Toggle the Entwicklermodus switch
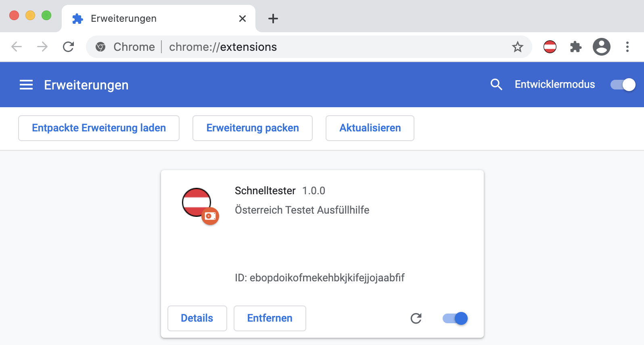The height and width of the screenshot is (345, 644). coord(623,85)
